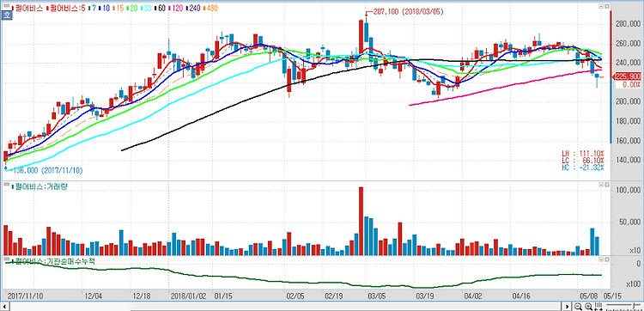Maximize the price chart panel

[606, 7]
